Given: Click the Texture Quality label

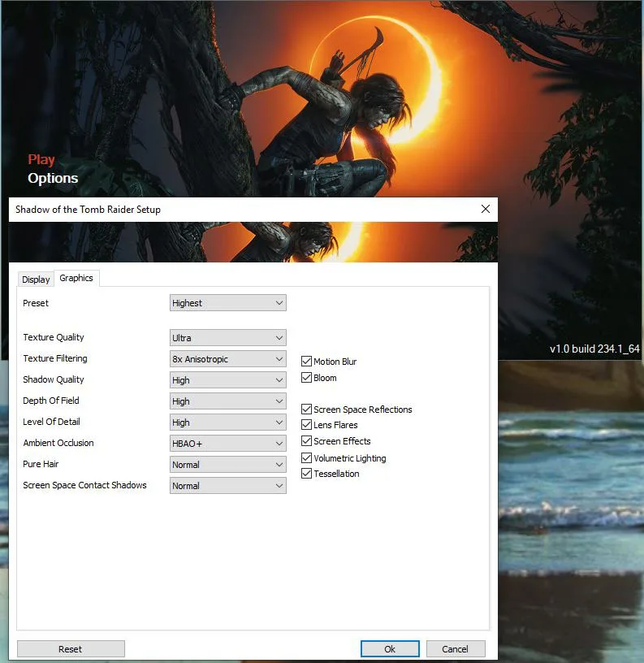Looking at the screenshot, I should pos(54,337).
